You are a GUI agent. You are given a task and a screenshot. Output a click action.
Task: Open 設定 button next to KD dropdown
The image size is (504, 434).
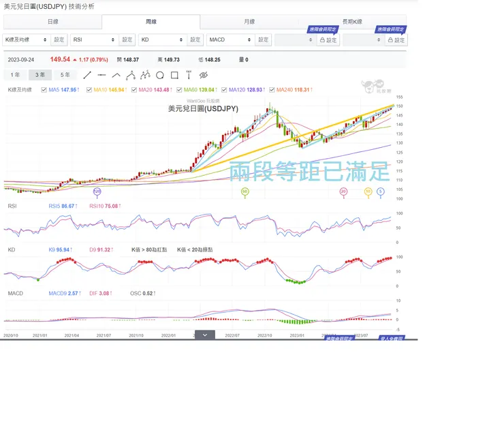coord(195,40)
